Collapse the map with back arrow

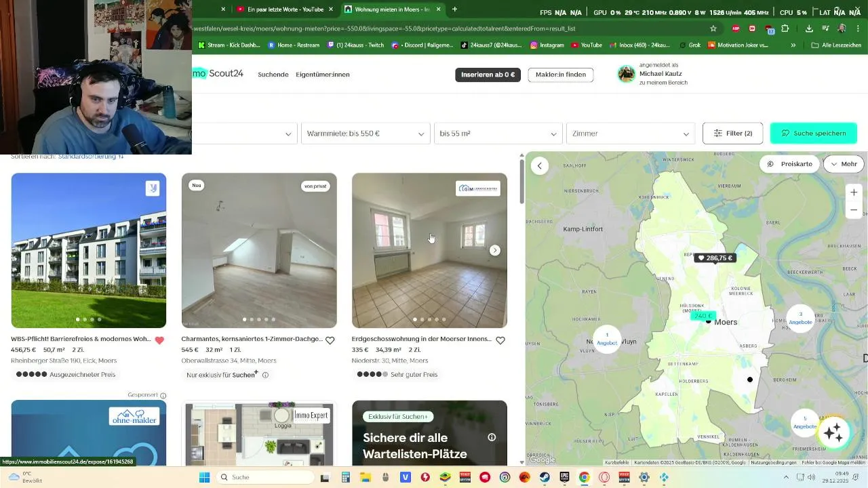click(540, 165)
